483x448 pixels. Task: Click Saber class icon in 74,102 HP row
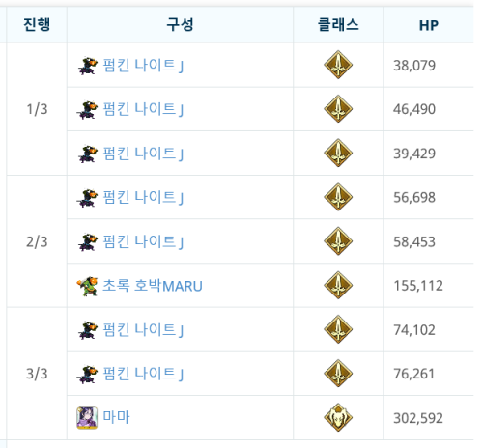point(338,329)
